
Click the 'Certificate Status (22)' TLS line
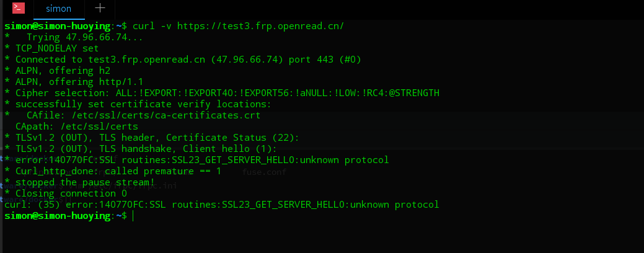(x=152, y=138)
